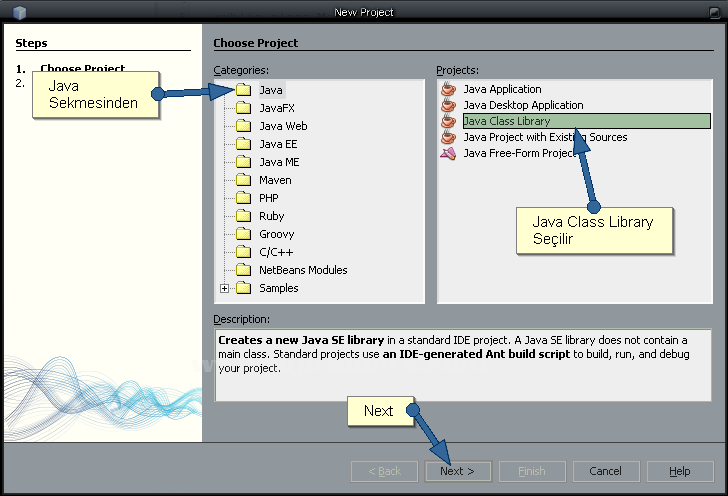The height and width of the screenshot is (496, 728).
Task: Click the Steps heading in sidebar
Action: point(32,43)
